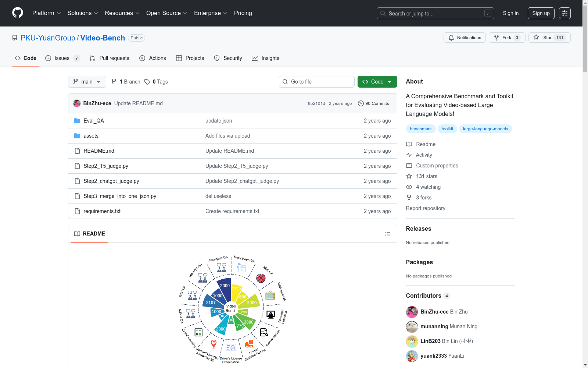Click the repository icon before PKU-YuanGroup

click(15, 38)
